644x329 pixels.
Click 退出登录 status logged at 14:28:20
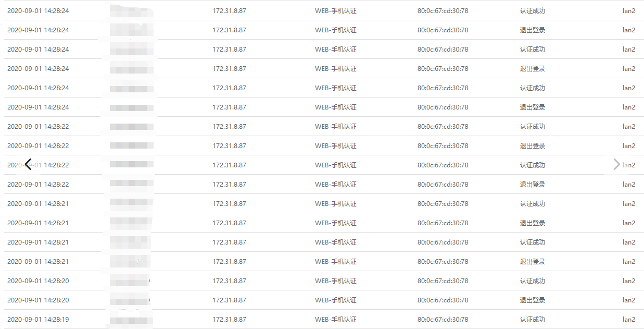coord(532,300)
